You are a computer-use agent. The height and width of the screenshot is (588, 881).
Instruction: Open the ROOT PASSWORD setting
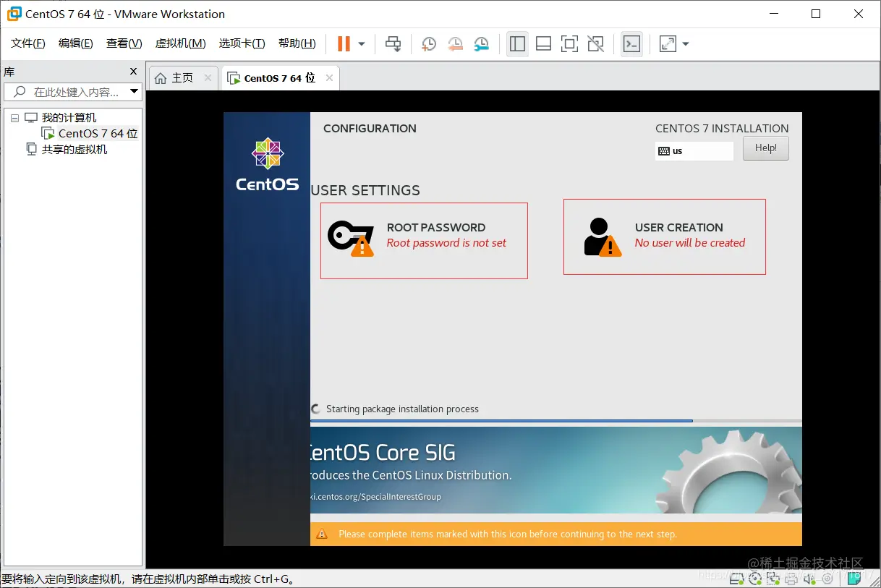point(424,241)
